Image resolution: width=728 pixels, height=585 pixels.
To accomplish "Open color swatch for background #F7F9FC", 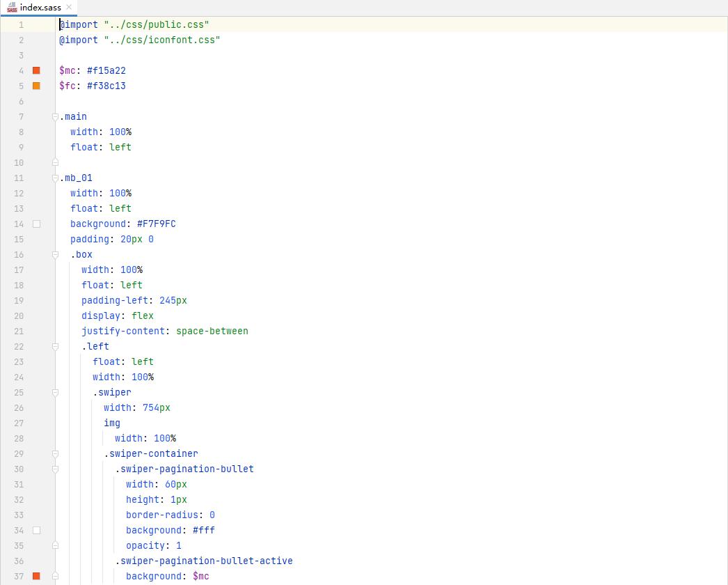I will pyautogui.click(x=36, y=224).
